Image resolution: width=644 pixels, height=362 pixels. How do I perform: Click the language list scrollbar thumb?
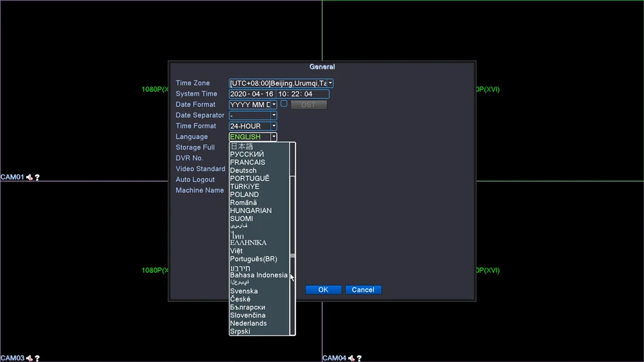click(x=293, y=255)
